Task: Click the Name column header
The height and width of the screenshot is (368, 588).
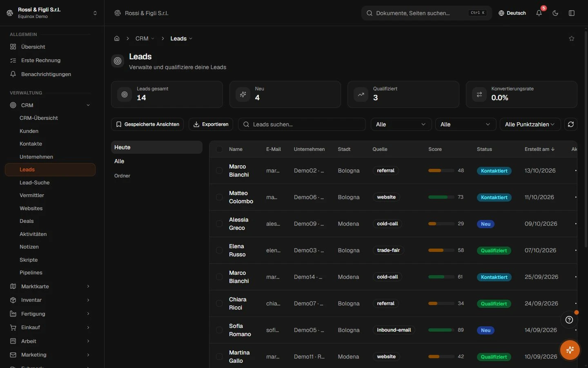Action: click(x=236, y=149)
